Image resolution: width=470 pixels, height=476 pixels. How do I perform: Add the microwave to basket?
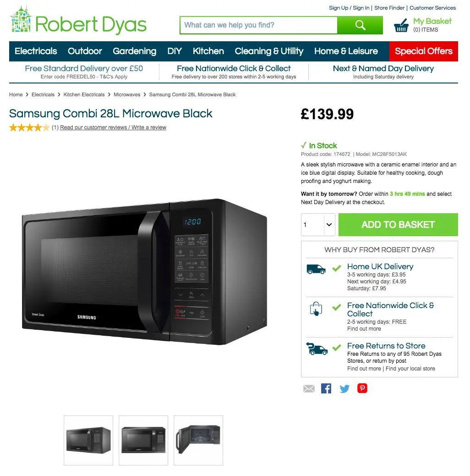coord(398,225)
